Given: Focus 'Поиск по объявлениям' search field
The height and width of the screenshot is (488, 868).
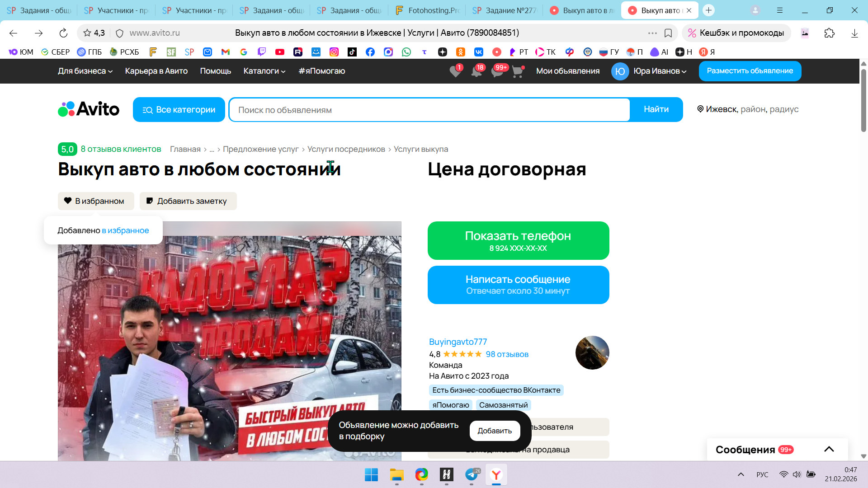Looking at the screenshot, I should [x=429, y=110].
